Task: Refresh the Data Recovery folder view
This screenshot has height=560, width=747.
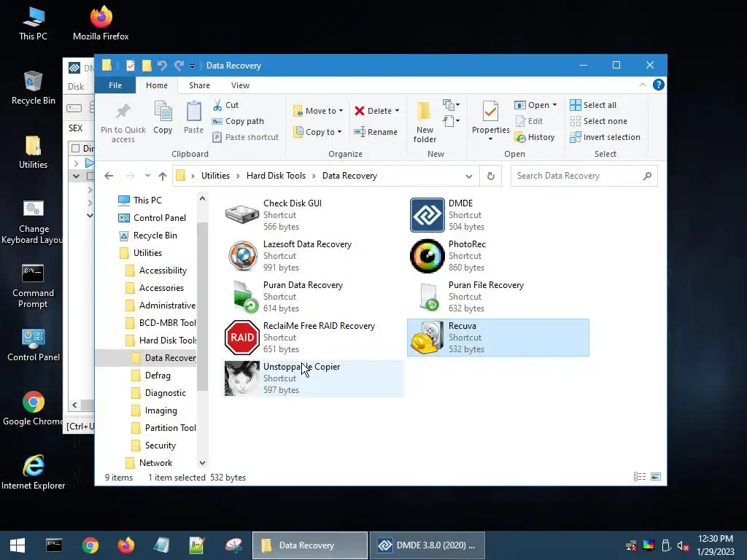Action: [x=491, y=176]
